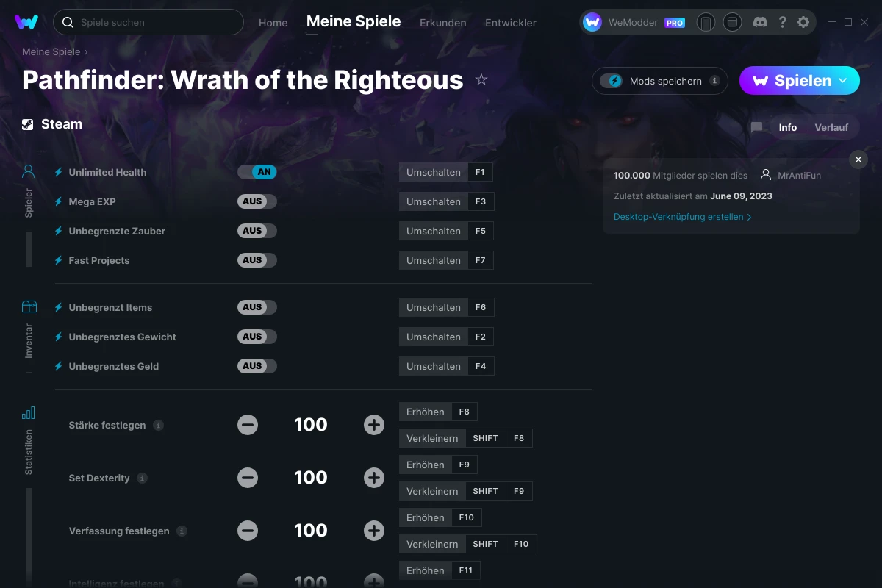Toggle the Mods speichern switch
The height and width of the screenshot is (588, 882).
[x=611, y=81]
